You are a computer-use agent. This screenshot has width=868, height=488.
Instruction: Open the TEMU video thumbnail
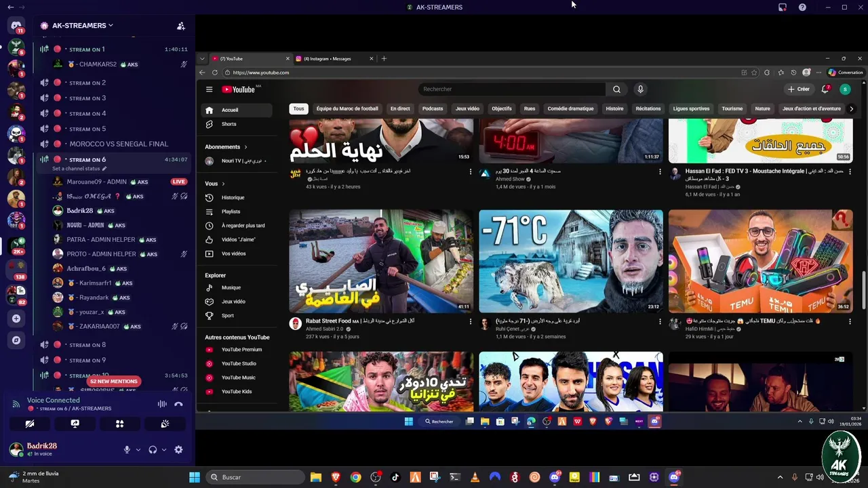tap(760, 261)
